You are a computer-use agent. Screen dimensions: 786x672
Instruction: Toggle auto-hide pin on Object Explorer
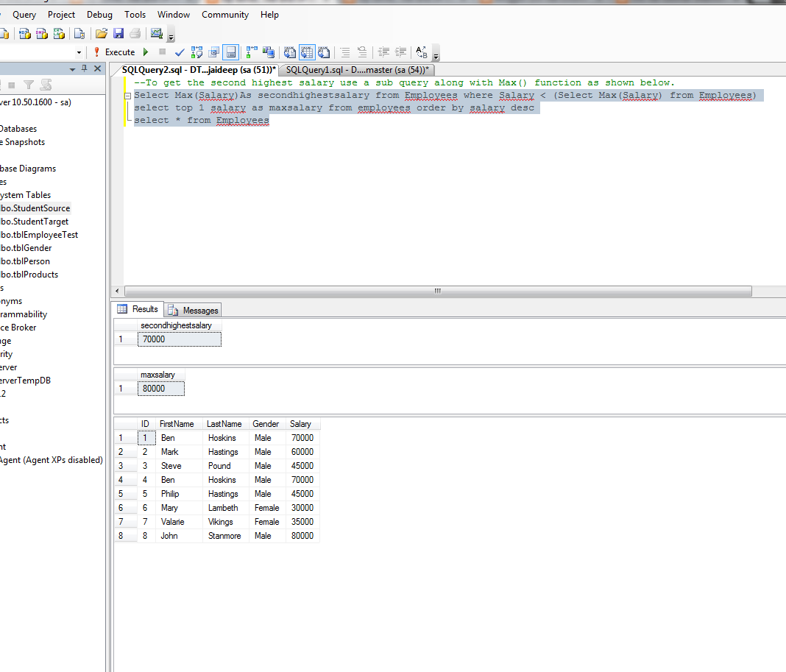pyautogui.click(x=84, y=68)
